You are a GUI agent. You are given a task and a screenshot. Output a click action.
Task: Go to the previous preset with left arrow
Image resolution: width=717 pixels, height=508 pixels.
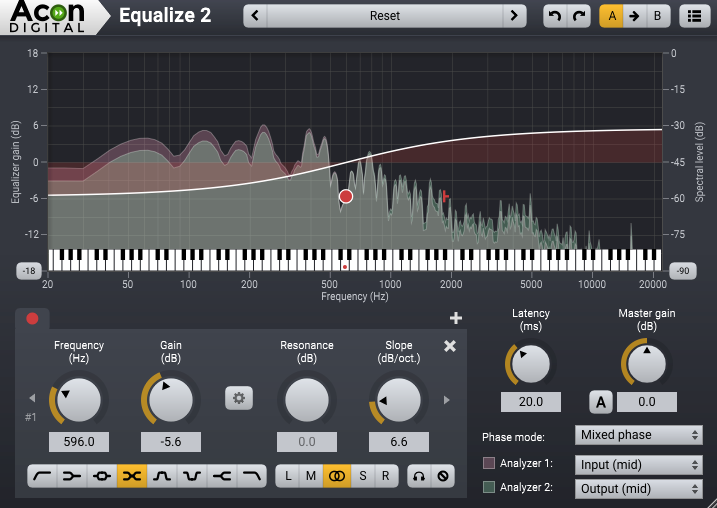(x=255, y=16)
